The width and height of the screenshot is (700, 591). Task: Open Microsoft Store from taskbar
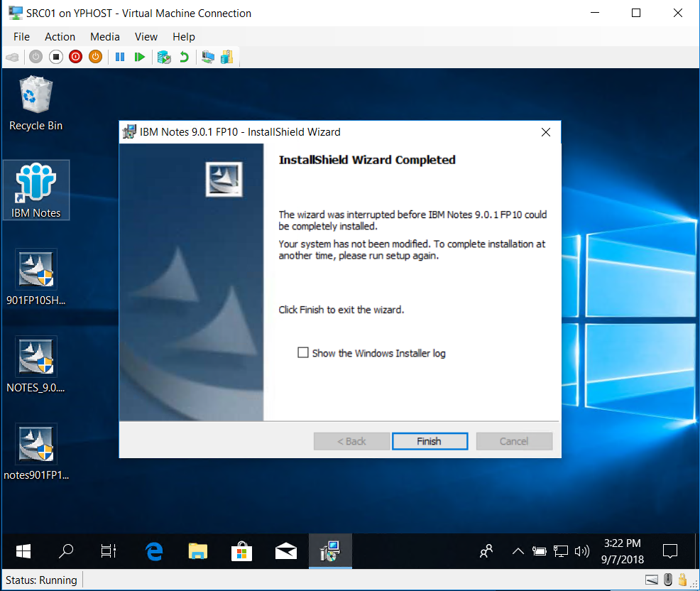pyautogui.click(x=241, y=551)
